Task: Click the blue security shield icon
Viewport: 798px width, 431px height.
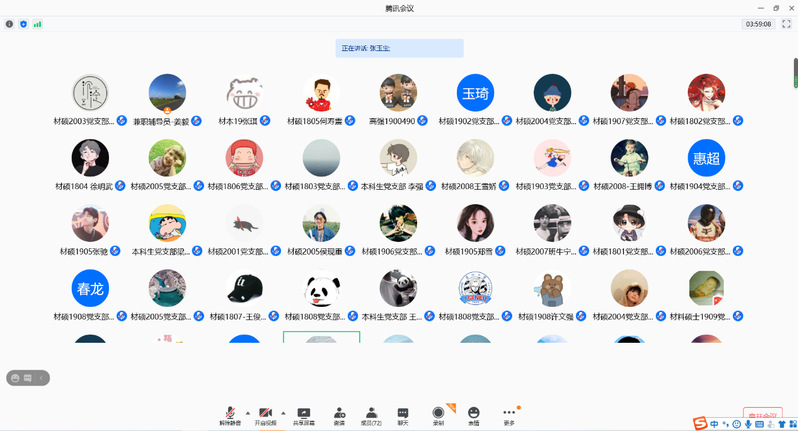Action: 23,23
